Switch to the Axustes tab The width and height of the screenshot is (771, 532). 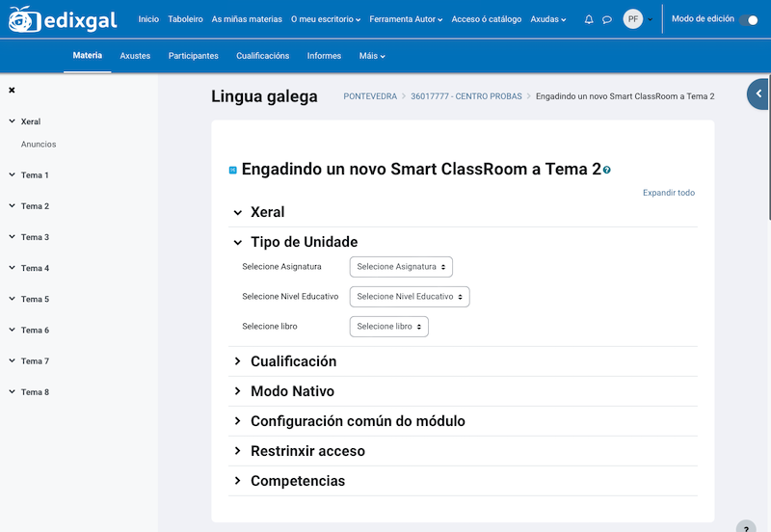point(135,56)
